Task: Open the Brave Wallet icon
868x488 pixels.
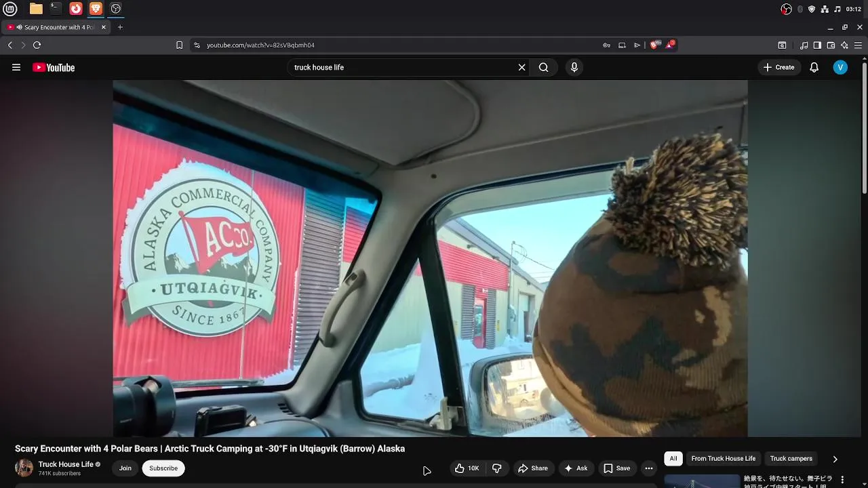Action: coord(831,45)
